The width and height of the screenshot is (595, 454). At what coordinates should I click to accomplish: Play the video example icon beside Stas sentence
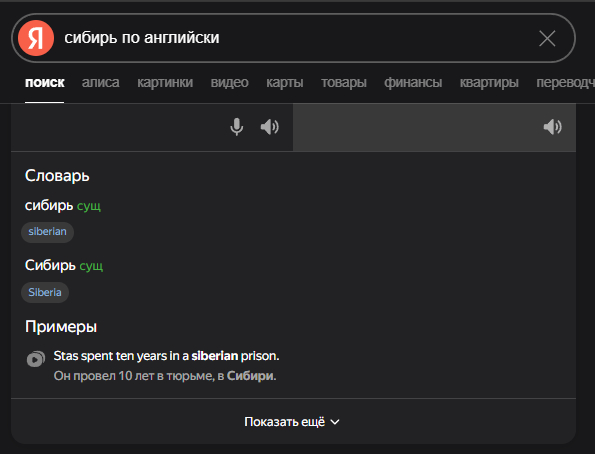point(36,359)
